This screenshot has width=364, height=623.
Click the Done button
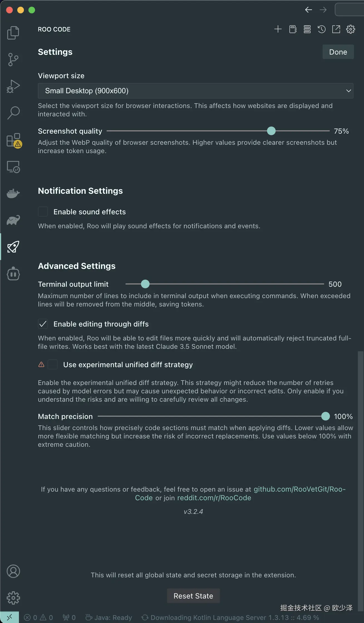point(338,52)
